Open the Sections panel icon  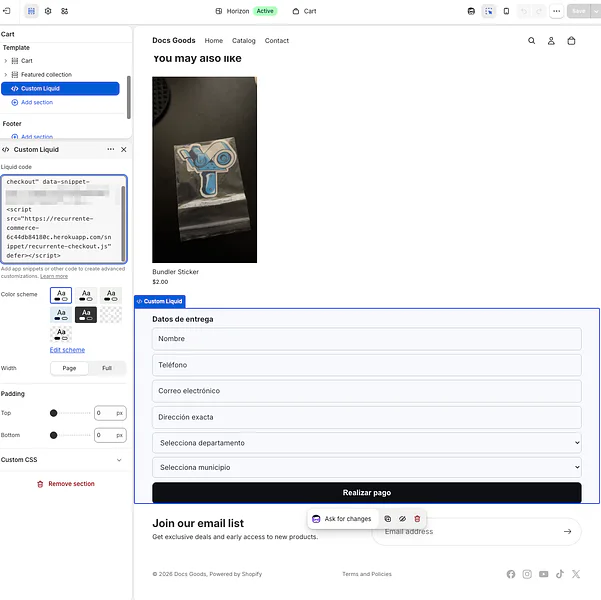tap(31, 11)
